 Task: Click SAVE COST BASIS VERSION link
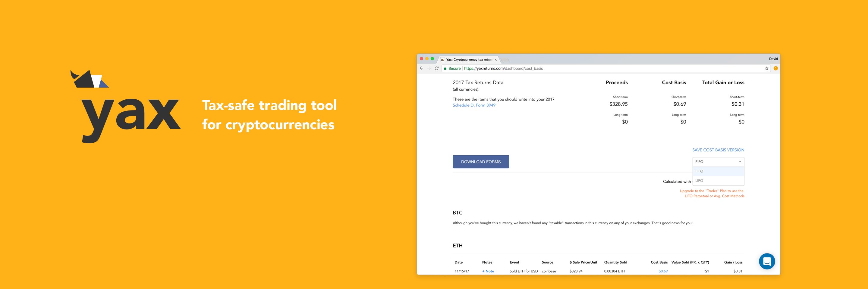(718, 150)
